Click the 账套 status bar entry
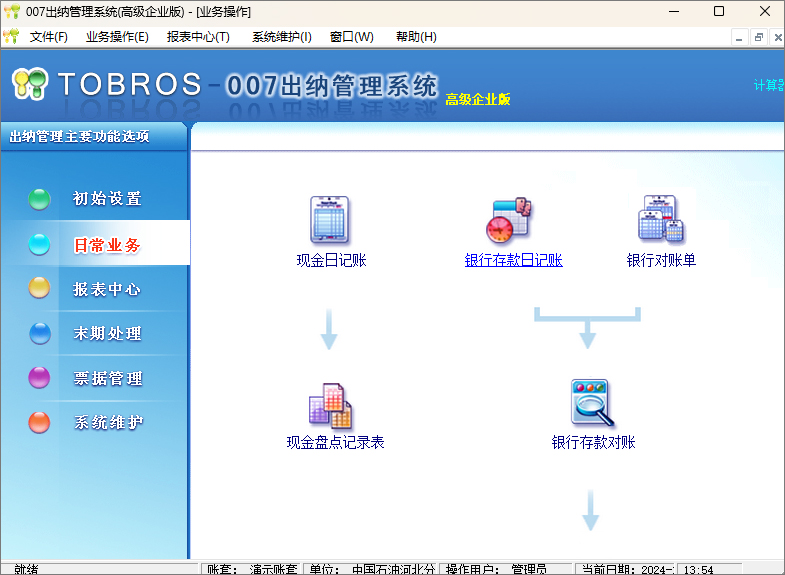 252,569
